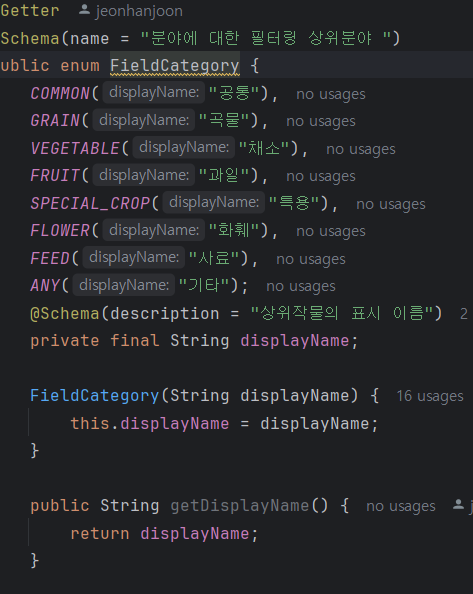The width and height of the screenshot is (473, 594).
Task: Click the Getter annotation text
Action: click(x=30, y=11)
